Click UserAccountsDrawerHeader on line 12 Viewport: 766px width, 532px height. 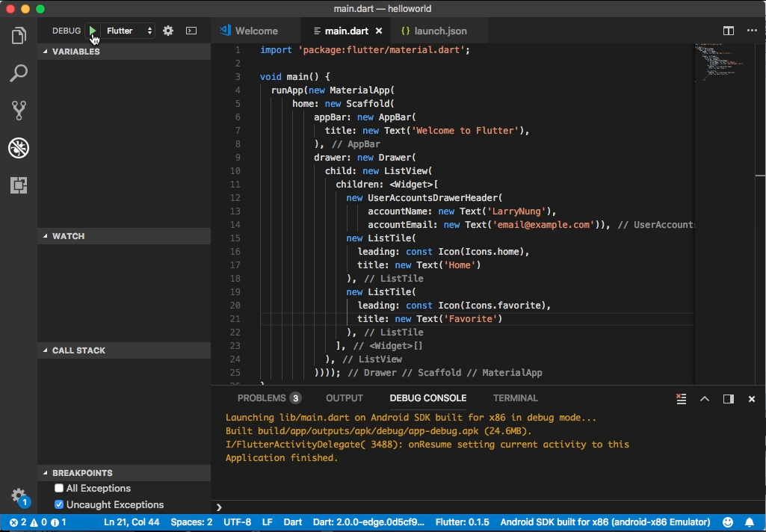[x=433, y=198]
